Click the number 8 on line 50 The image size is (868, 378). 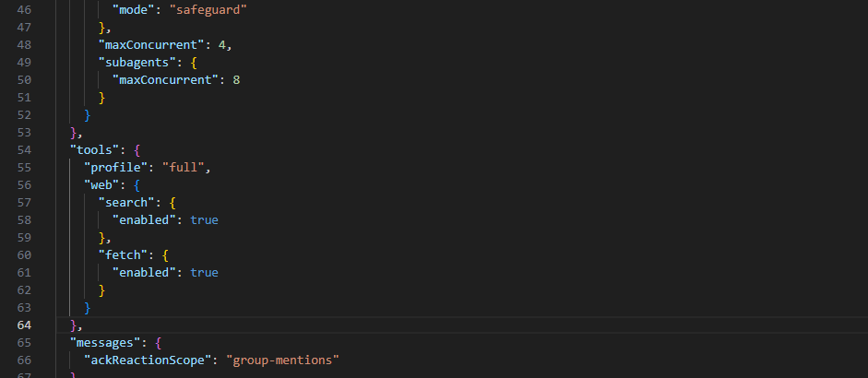pos(237,80)
